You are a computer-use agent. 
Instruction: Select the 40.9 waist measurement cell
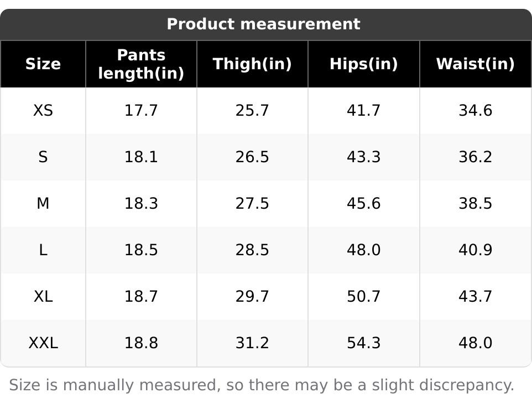(475, 250)
